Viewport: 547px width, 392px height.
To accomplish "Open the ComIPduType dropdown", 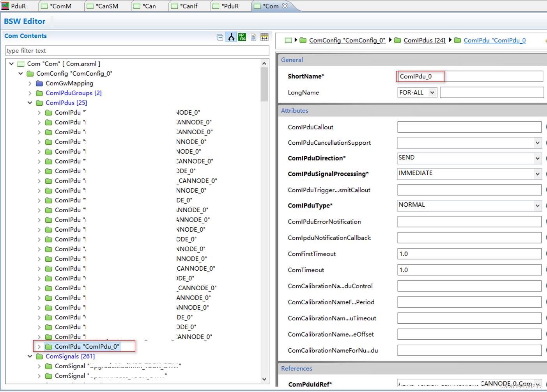I will point(538,206).
